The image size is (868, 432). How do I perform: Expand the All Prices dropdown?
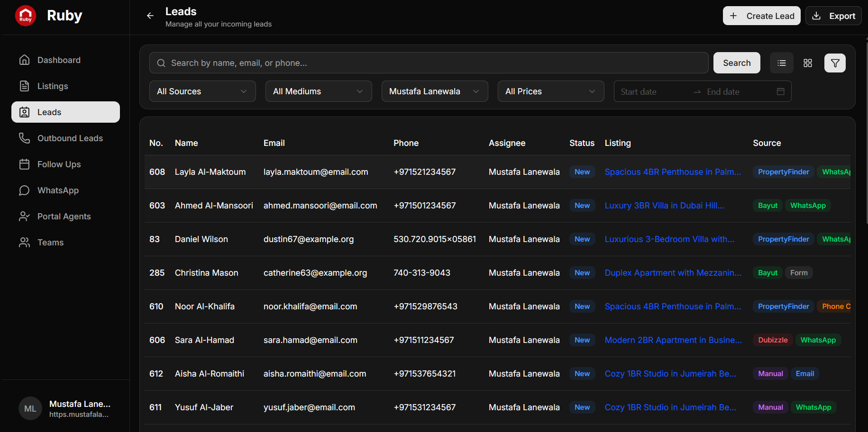click(x=550, y=91)
